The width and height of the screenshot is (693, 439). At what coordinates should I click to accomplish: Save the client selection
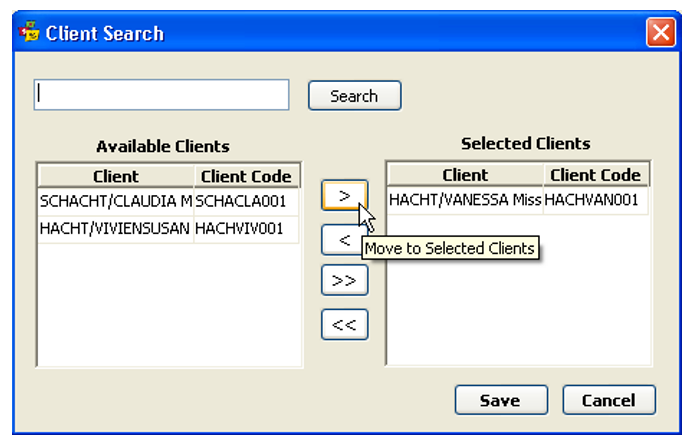click(501, 400)
